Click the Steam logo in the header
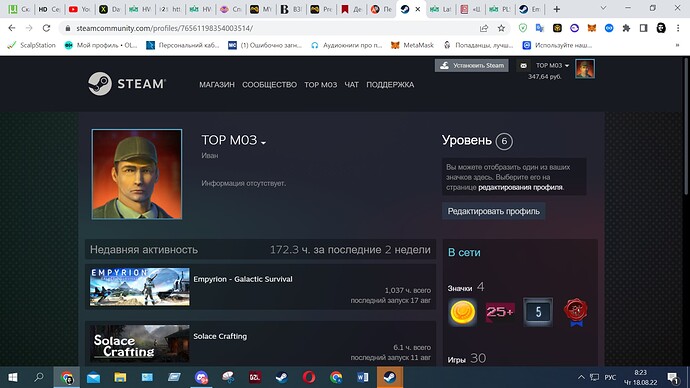690x388 pixels. (127, 84)
